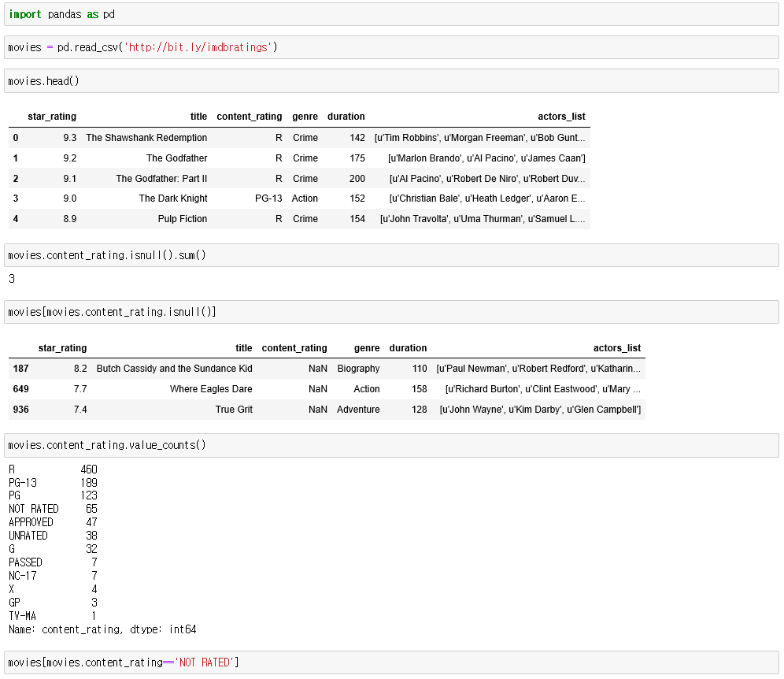
Task: Click the star_rating column header
Action: tap(52, 117)
